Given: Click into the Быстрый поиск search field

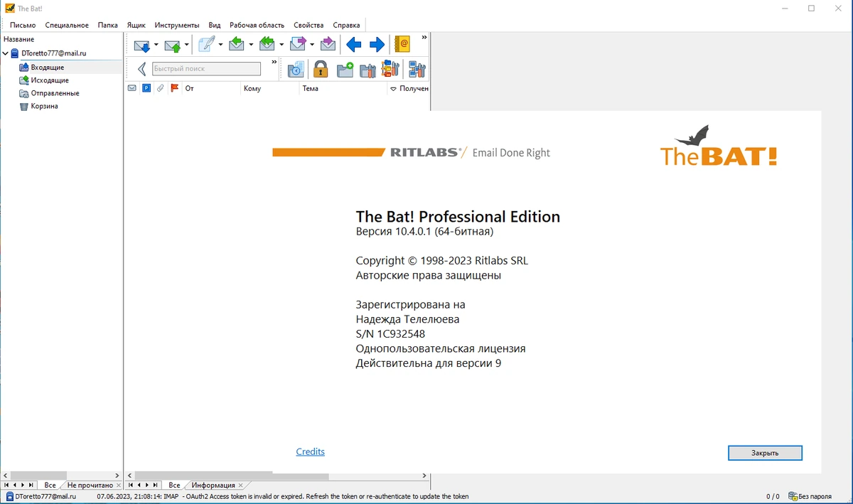Looking at the screenshot, I should pos(206,69).
